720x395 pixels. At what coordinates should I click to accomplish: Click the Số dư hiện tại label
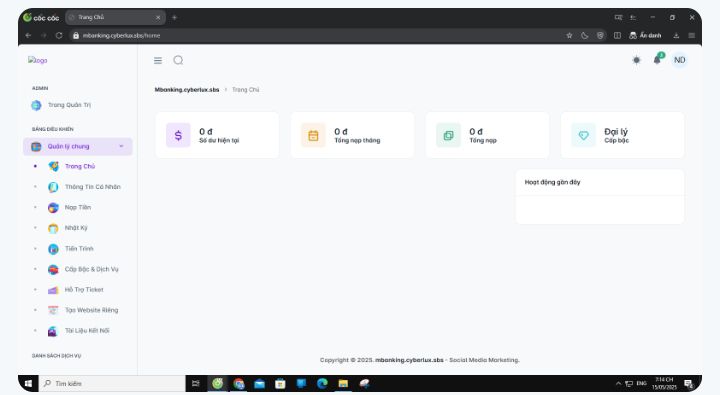[219, 141]
